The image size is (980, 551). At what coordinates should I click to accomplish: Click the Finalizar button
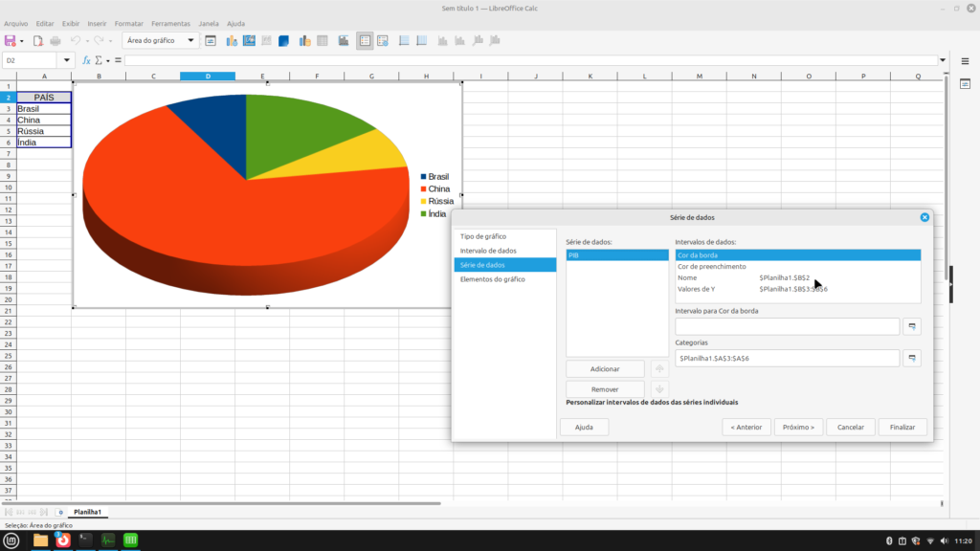[x=902, y=428]
